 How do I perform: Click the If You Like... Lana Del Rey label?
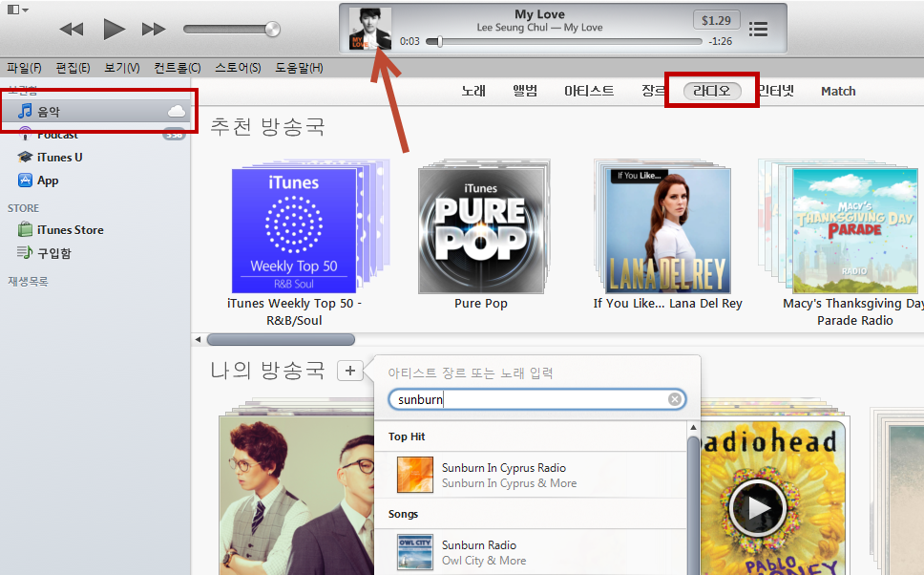click(x=667, y=303)
